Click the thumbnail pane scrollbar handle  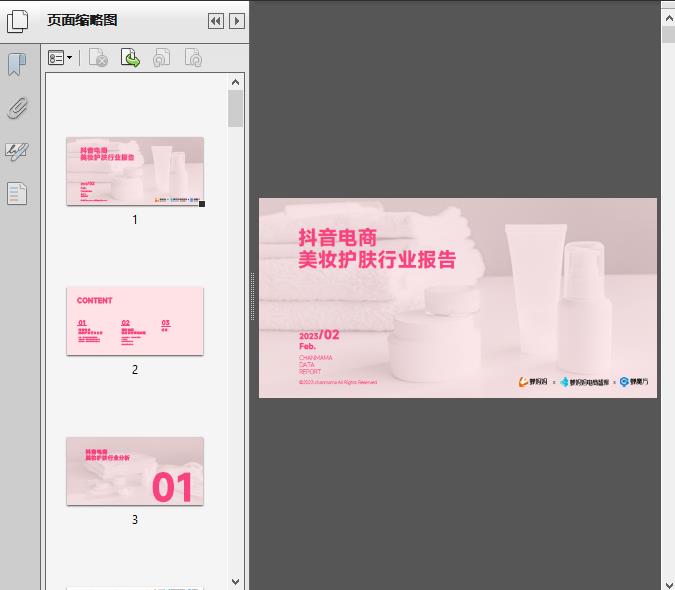[x=235, y=108]
